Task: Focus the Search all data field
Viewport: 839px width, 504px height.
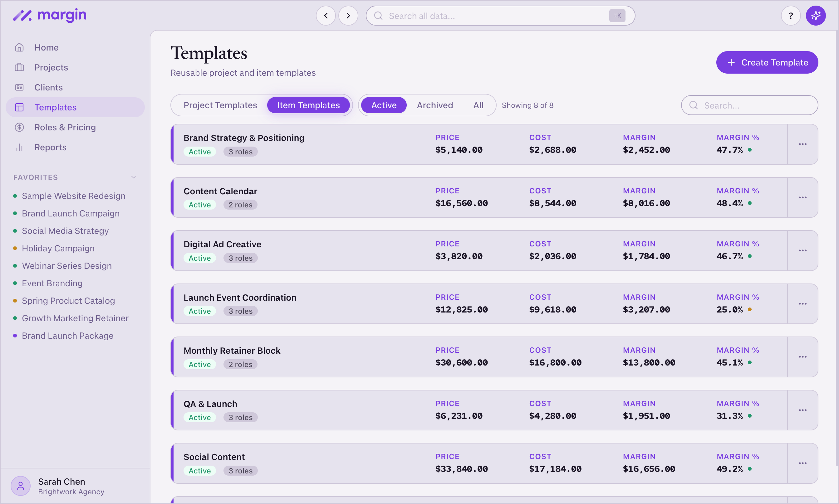Action: point(500,16)
